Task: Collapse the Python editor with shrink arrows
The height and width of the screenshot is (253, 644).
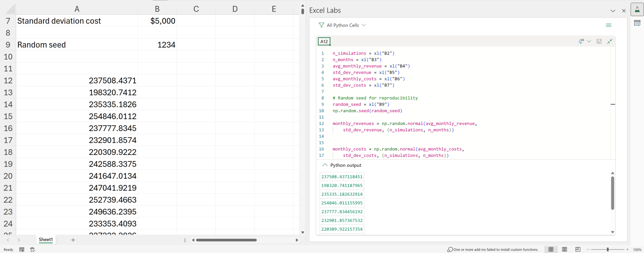Action: [x=610, y=41]
